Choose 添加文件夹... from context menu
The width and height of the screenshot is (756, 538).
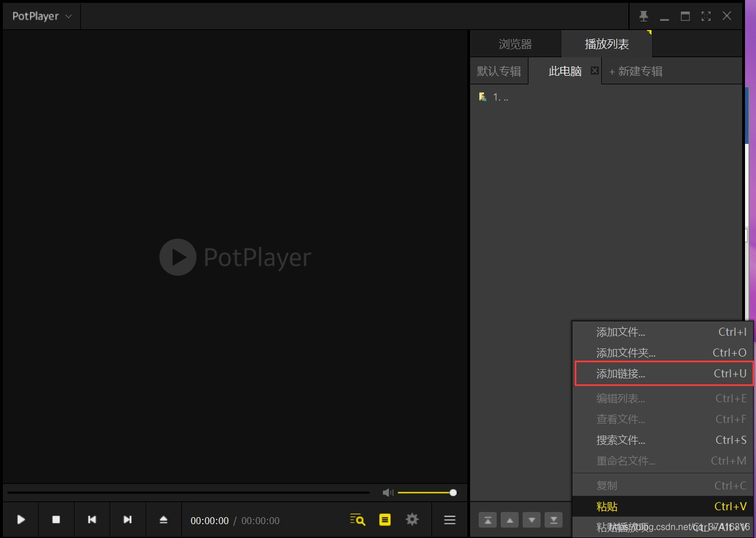(662, 353)
